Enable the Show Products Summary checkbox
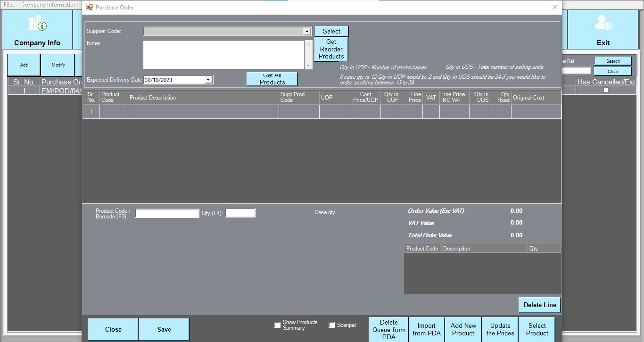 (278, 325)
